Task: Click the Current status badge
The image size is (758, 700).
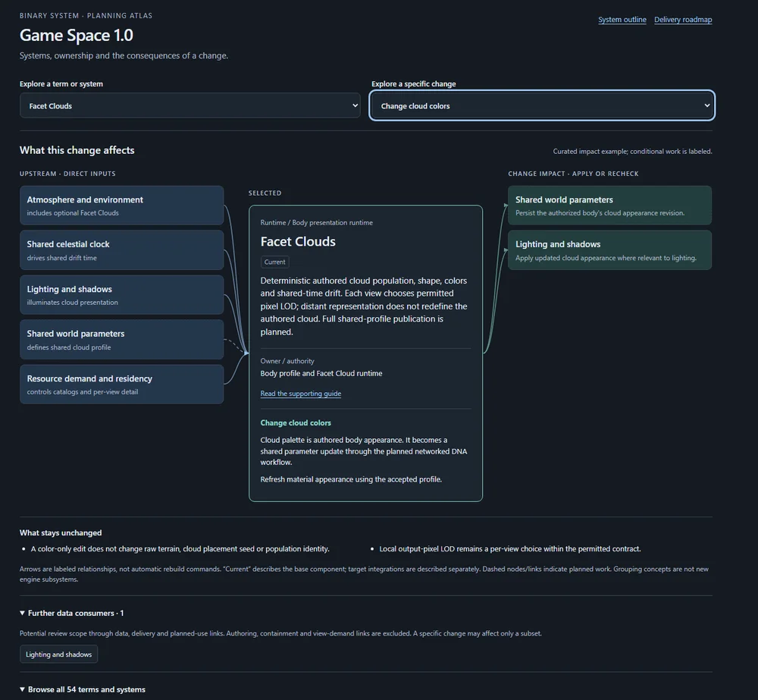Action: tap(274, 262)
